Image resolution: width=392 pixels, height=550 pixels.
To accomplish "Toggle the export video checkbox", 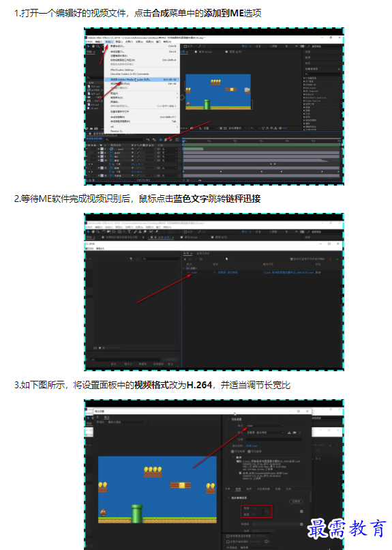I will 232,452.
